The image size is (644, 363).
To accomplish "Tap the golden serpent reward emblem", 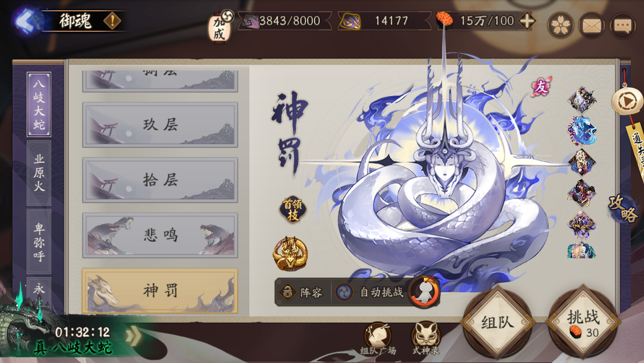I will pos(290,254).
